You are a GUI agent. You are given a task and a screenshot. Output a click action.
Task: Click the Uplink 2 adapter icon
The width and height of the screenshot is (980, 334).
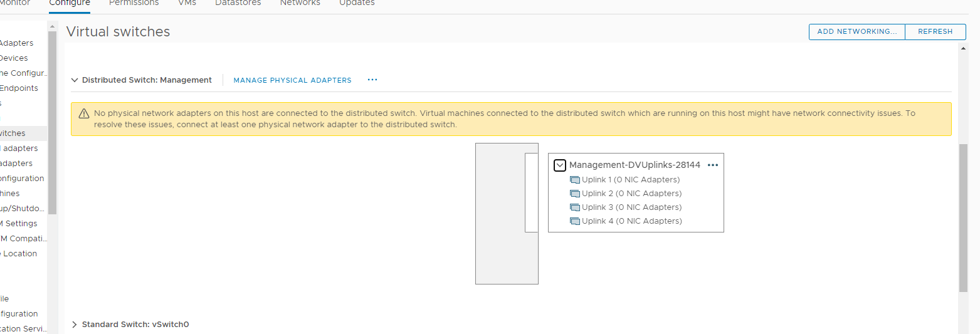(x=575, y=194)
